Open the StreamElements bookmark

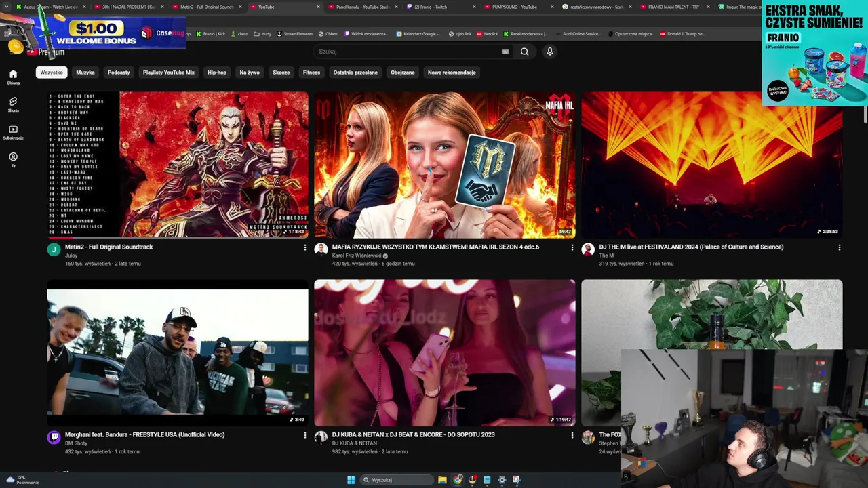[x=294, y=33]
